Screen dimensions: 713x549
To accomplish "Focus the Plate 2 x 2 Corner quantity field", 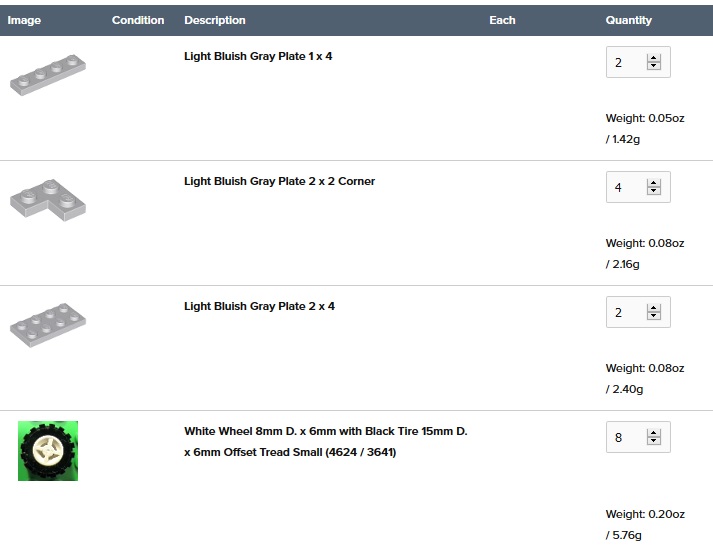I will [x=626, y=187].
